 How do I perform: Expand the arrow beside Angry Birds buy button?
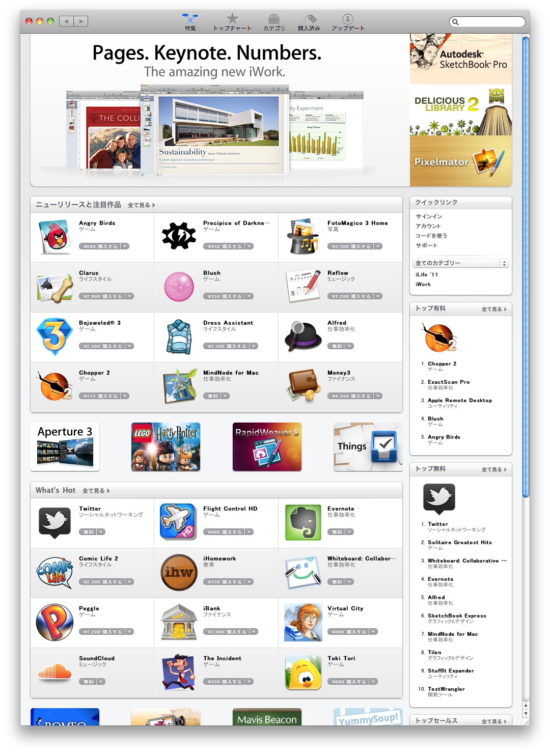coord(125,246)
